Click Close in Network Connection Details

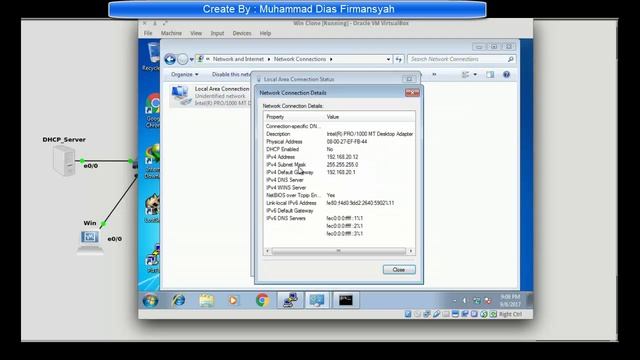399,270
